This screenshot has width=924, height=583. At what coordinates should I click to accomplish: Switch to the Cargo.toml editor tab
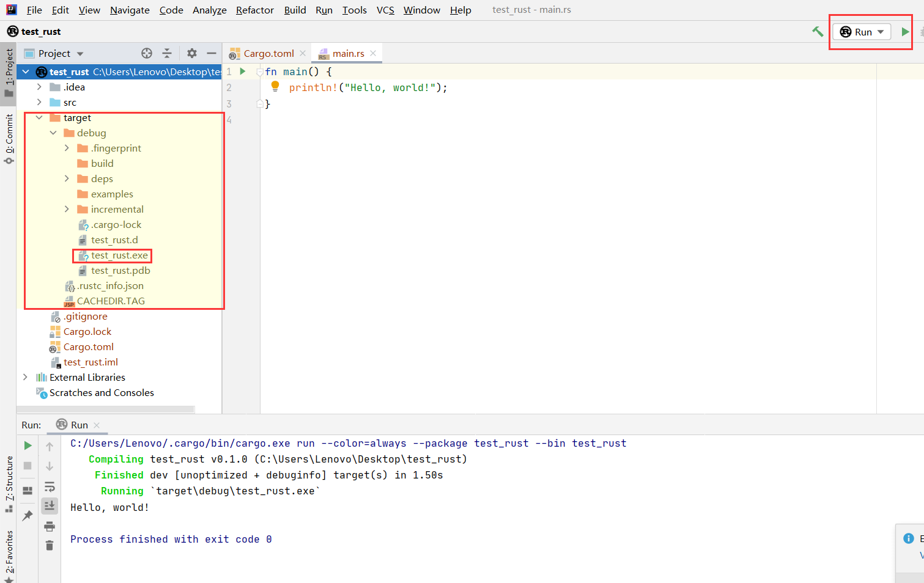pyautogui.click(x=268, y=53)
